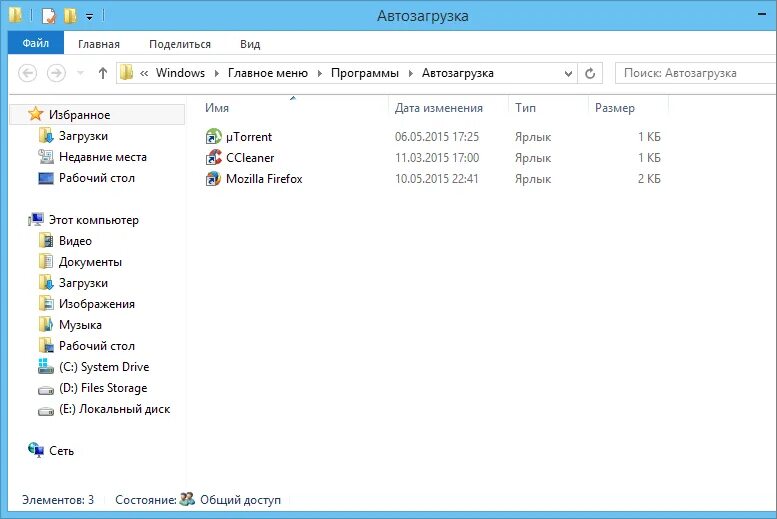Viewport: 777px width, 519px height.
Task: Open the Музыка folder in the sidebar
Action: (80, 325)
